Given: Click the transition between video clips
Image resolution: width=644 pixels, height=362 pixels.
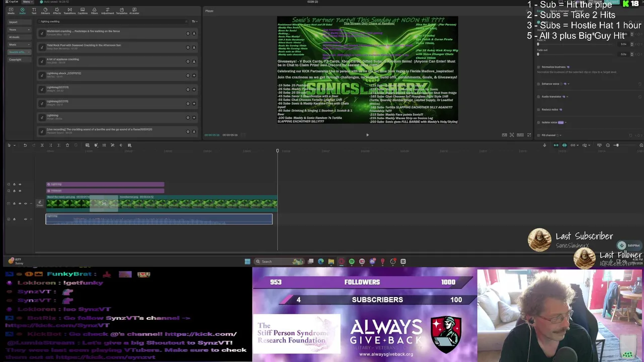Looking at the screenshot, I should pyautogui.click(x=104, y=204).
